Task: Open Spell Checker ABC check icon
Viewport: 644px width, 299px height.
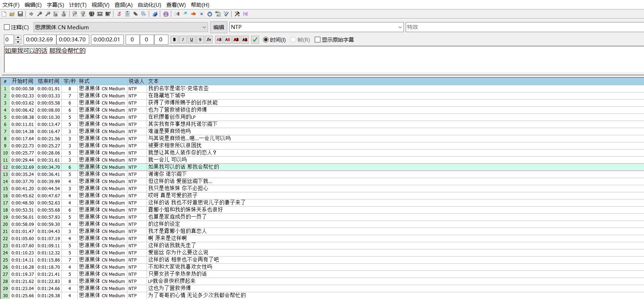Action: [226, 14]
